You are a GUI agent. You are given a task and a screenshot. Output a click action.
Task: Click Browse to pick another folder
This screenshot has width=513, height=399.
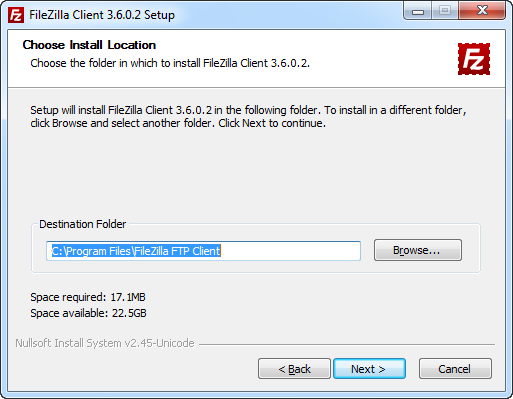click(x=418, y=250)
